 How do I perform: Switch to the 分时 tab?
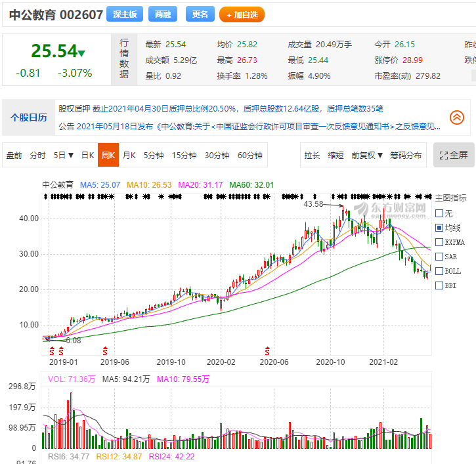(37, 156)
